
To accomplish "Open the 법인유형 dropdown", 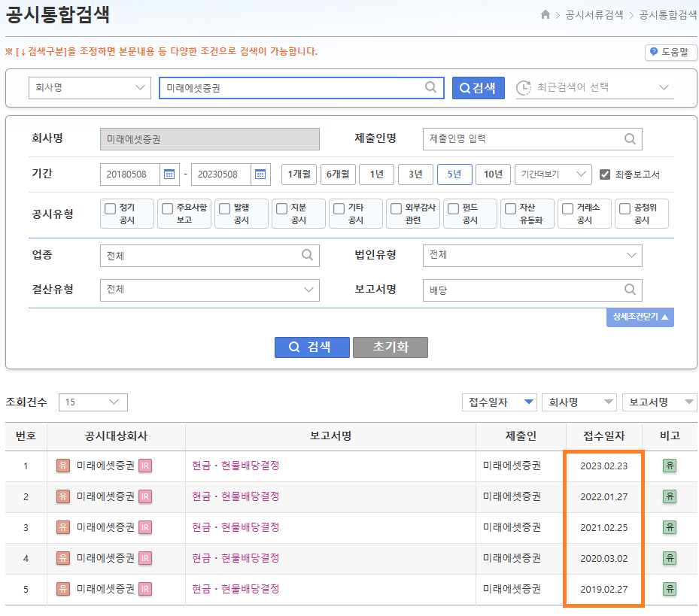I will (532, 256).
